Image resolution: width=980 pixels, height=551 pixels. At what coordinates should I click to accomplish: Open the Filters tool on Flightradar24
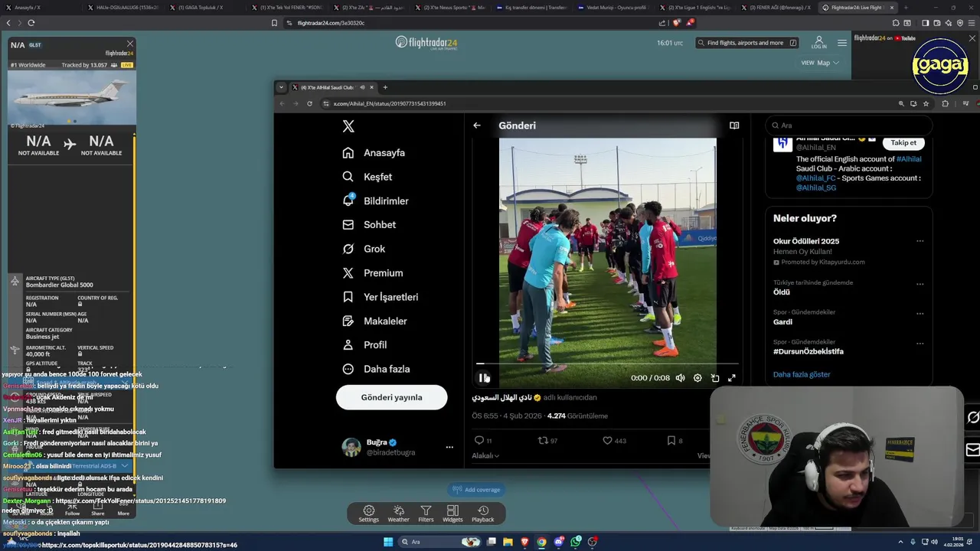point(426,514)
